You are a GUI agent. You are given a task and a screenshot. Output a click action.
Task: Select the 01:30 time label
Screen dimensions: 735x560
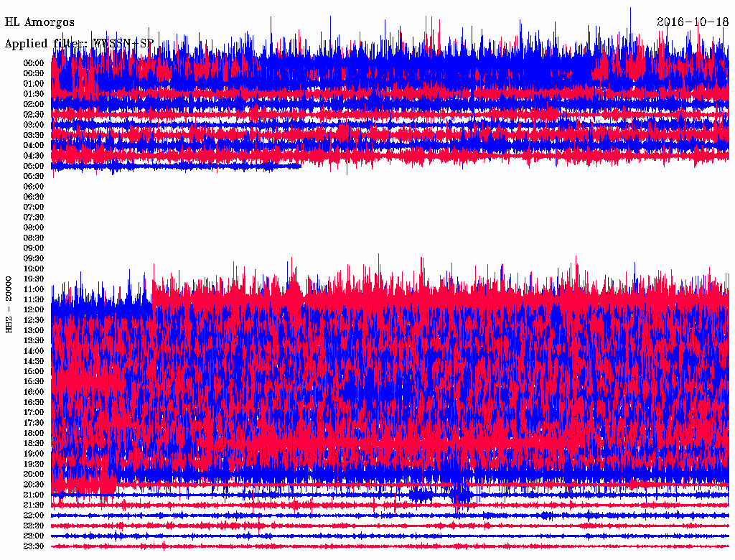(x=34, y=94)
